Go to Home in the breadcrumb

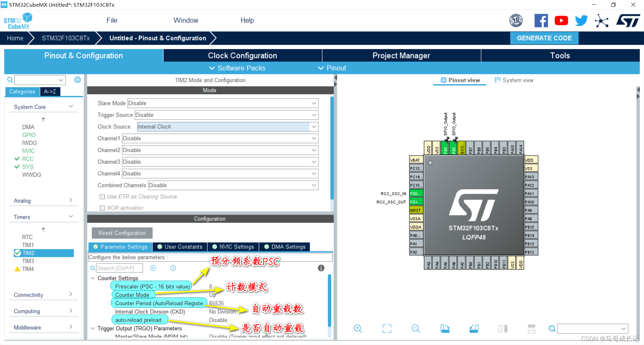pyautogui.click(x=15, y=38)
